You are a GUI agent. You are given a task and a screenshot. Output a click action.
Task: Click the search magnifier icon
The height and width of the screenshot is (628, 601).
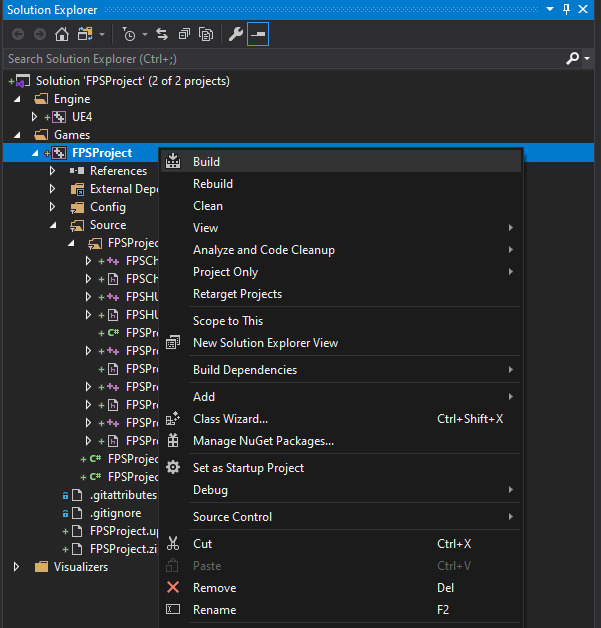[572, 59]
